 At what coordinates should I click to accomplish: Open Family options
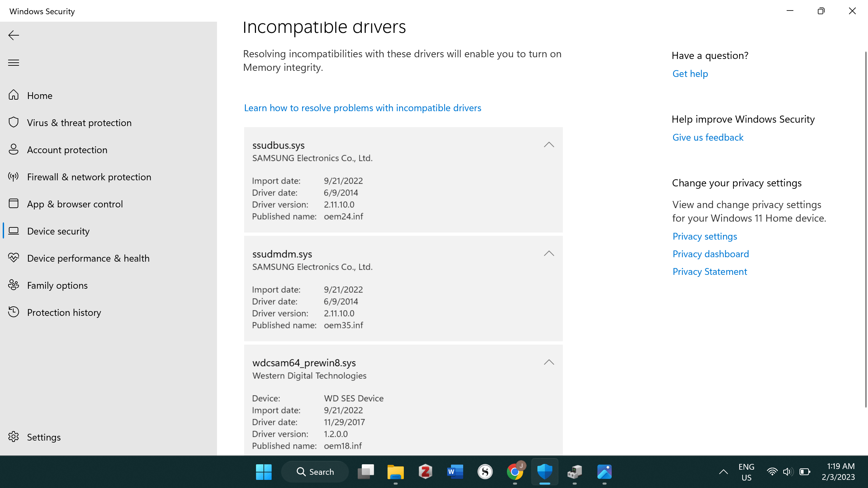coord(57,285)
